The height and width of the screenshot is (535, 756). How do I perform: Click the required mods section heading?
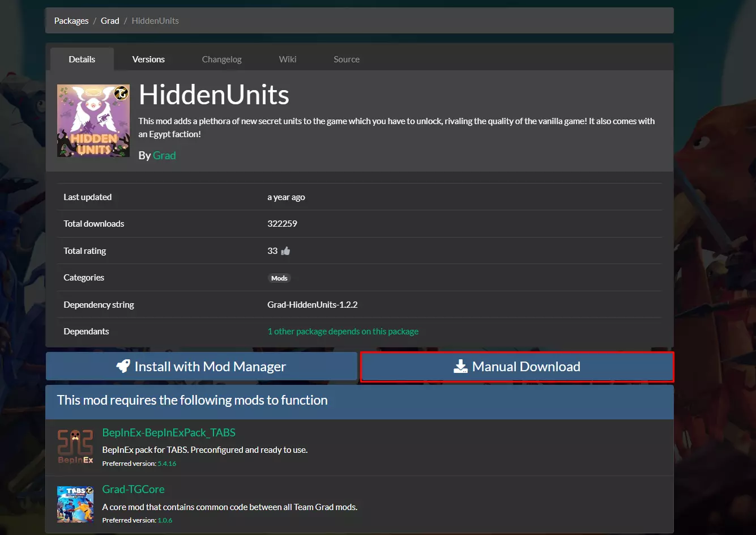193,400
